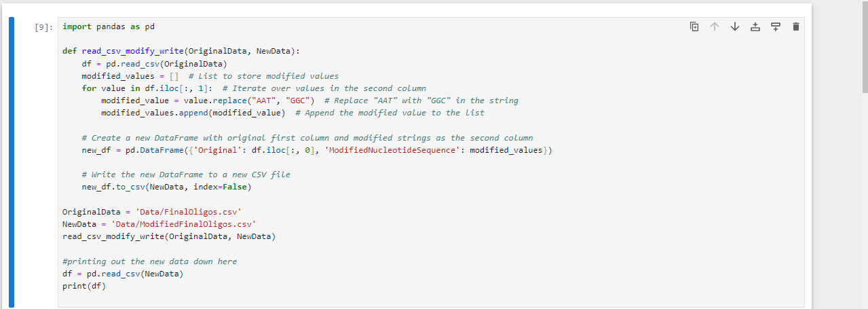This screenshot has height=309, width=868.
Task: Select the cell's blue collapse bar
Action: click(x=11, y=162)
